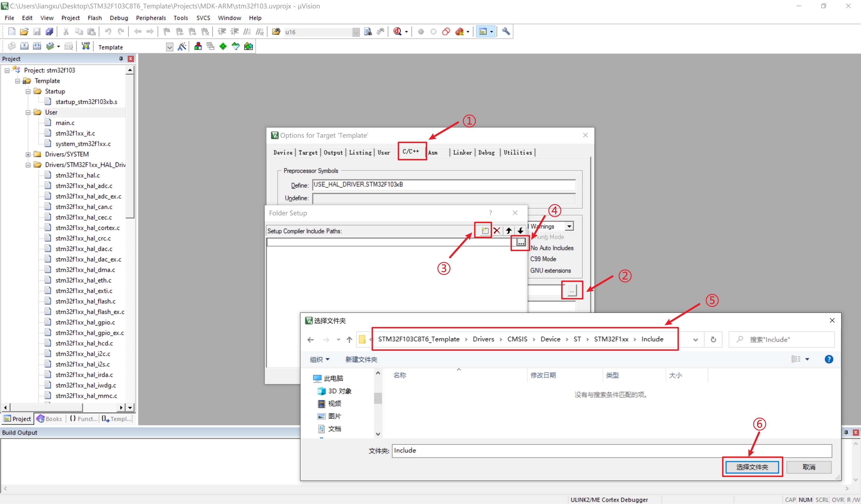This screenshot has width=861, height=504.
Task: Delete the selected include path entry
Action: 497,231
